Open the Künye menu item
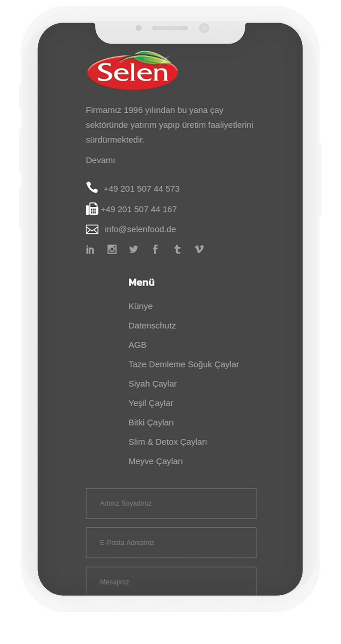Screen dimensions: 341x644 point(140,306)
